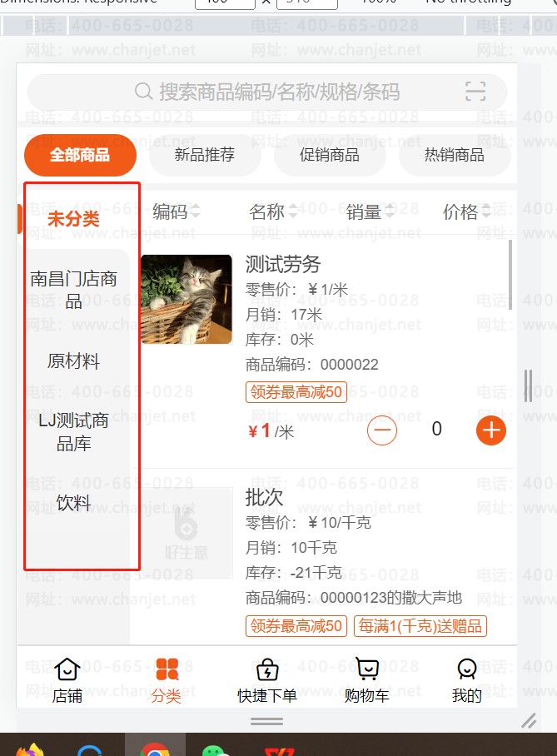
Task: Sort products by 编码
Action: [176, 211]
